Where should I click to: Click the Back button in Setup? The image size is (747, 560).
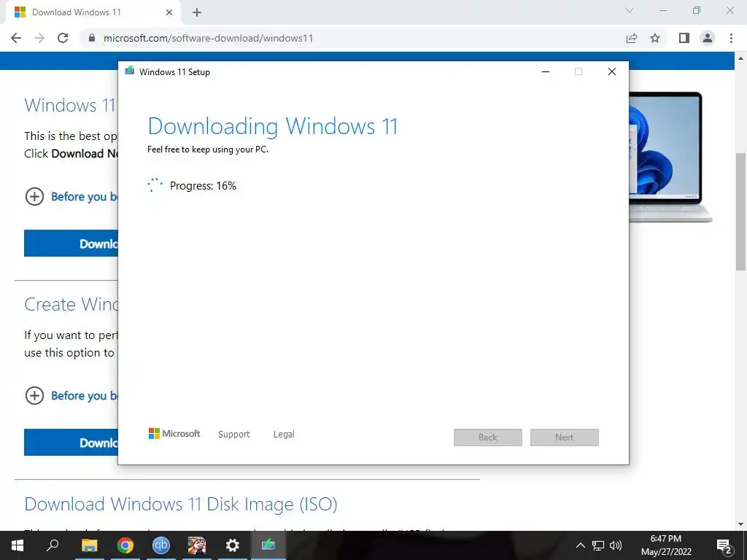488,437
